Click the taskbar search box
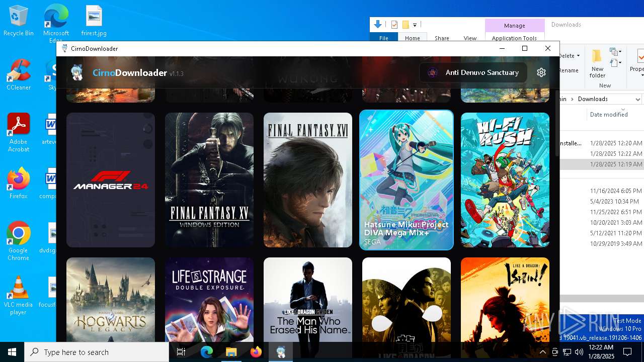The height and width of the screenshot is (362, 644). pos(97,352)
